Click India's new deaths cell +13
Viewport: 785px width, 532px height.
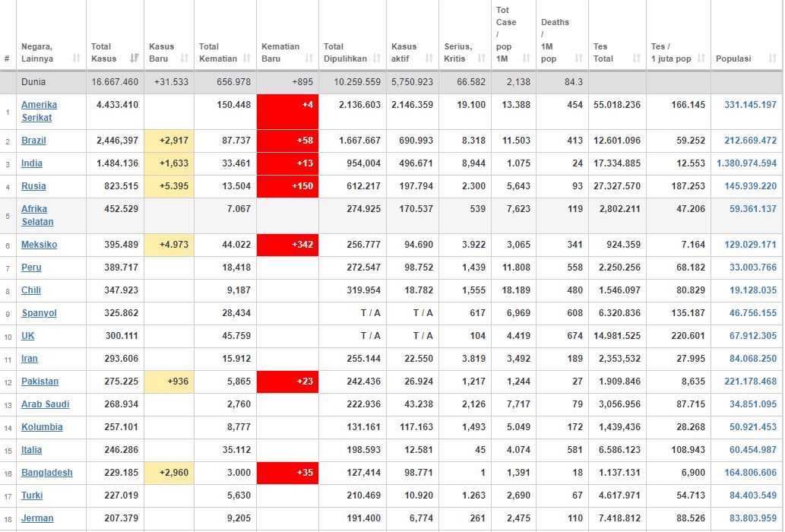coord(287,163)
